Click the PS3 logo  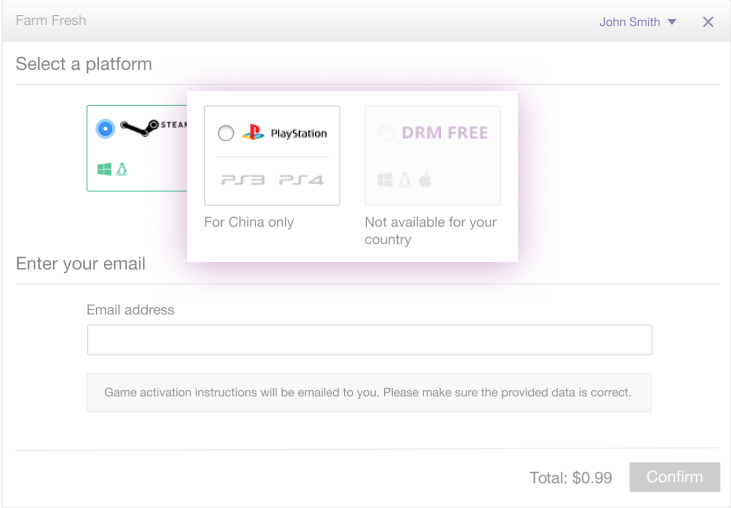click(x=243, y=180)
